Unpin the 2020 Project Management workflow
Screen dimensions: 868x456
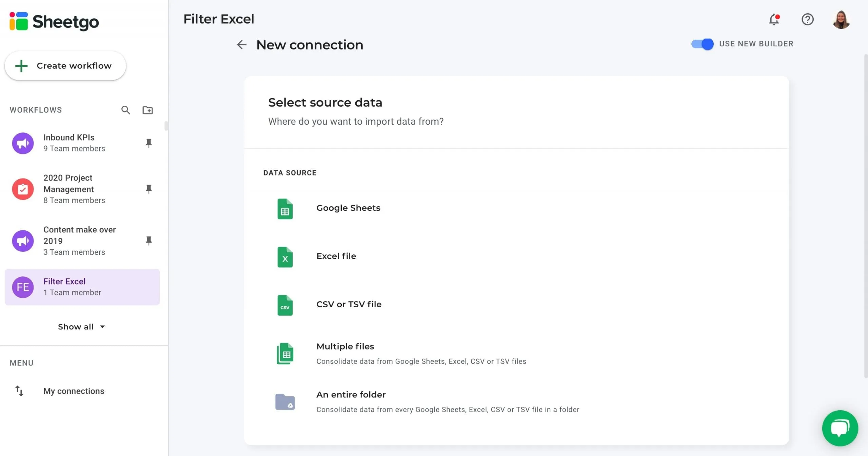coord(149,189)
